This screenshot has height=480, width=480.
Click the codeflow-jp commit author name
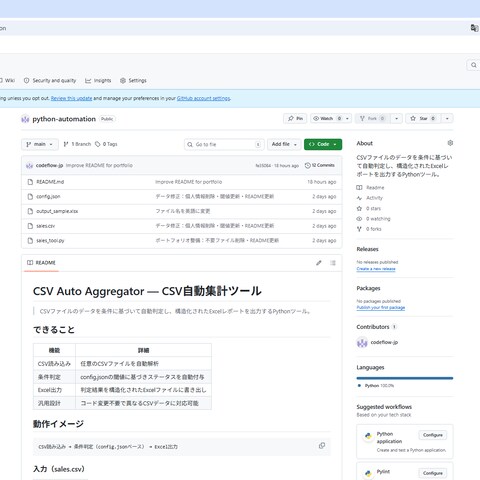point(49,165)
